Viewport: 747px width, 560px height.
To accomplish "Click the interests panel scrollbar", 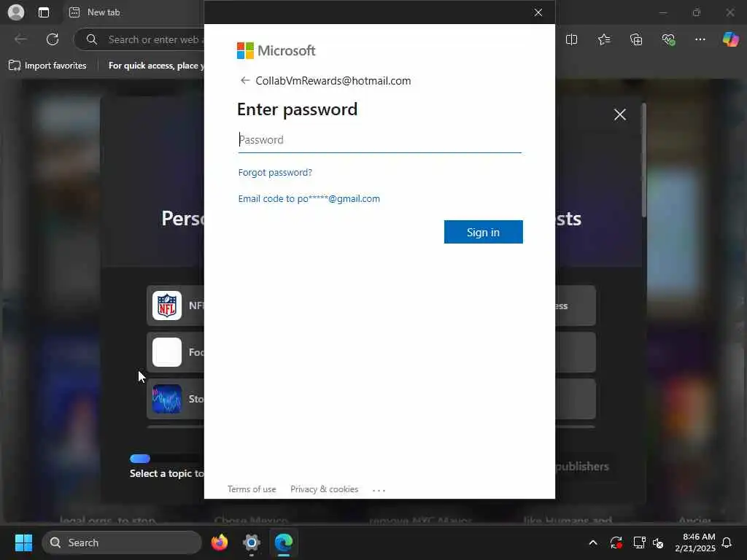I will point(644,160).
